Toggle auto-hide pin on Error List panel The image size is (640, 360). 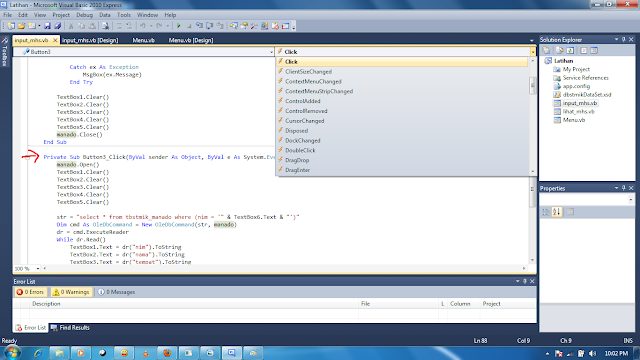pyautogui.click(x=525, y=281)
